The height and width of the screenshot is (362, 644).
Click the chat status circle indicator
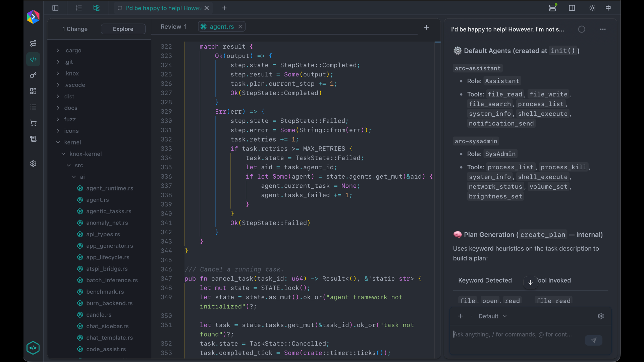[x=582, y=29]
